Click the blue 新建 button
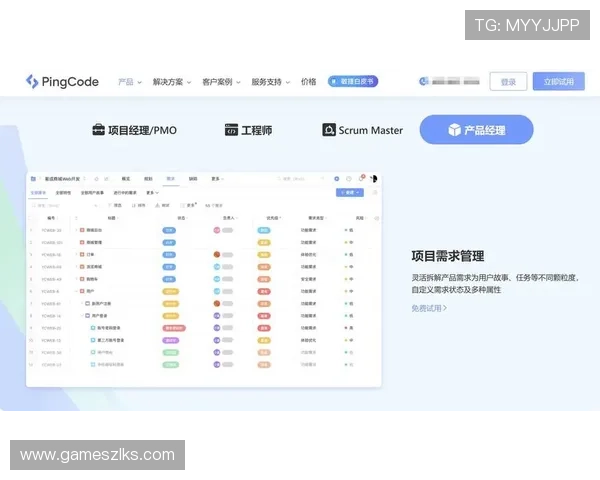The height and width of the screenshot is (480, 600). point(350,193)
